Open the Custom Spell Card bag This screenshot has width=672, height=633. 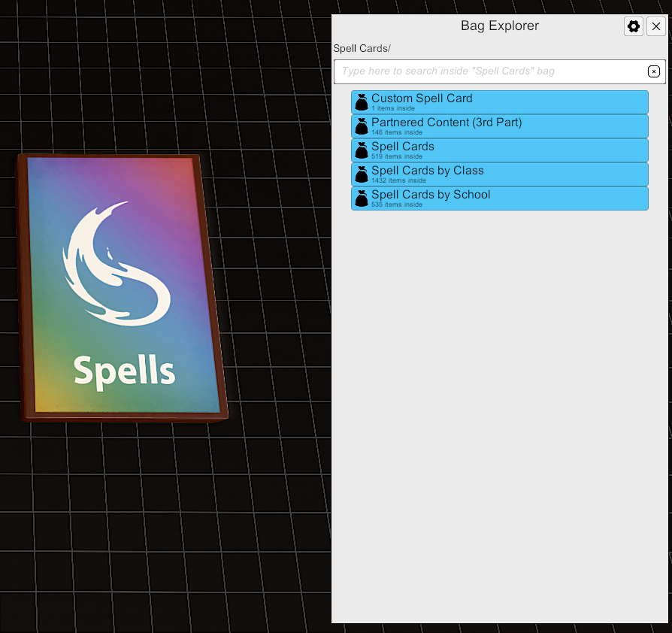499,102
